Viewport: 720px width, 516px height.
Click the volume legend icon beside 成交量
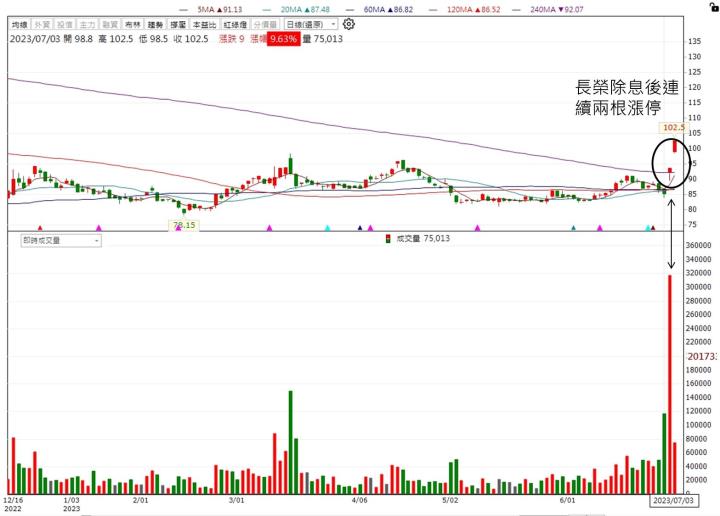click(x=388, y=239)
